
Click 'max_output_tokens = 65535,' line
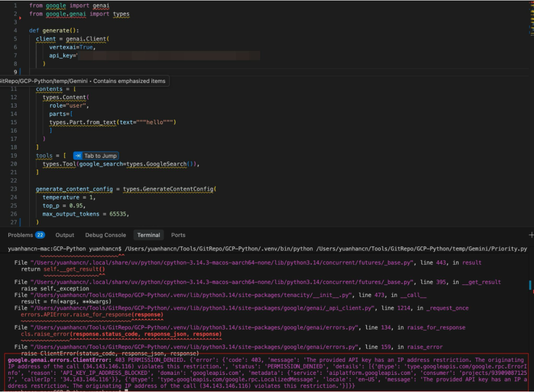tap(86, 214)
